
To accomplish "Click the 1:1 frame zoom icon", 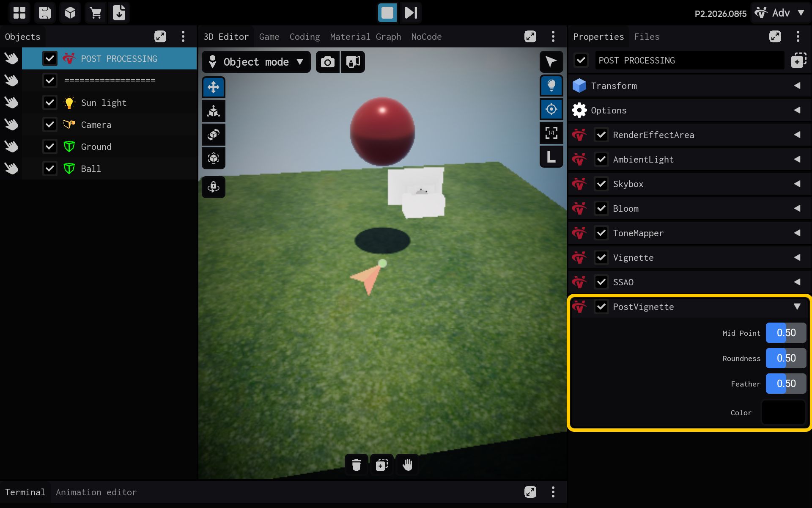I will point(551,133).
